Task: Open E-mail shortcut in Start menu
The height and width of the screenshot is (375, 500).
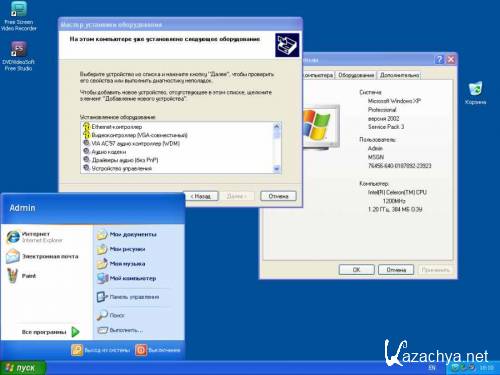Action: point(43,257)
